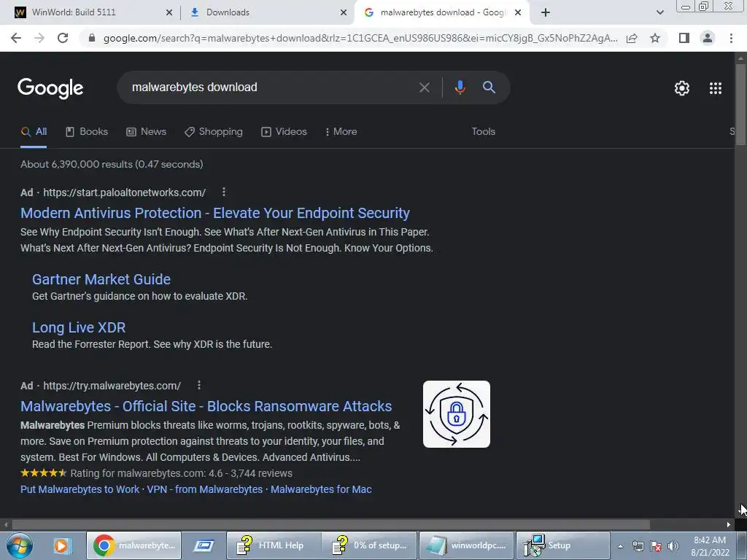The width and height of the screenshot is (747, 560).
Task: Open Palo Alto ad options menu
Action: 223,192
